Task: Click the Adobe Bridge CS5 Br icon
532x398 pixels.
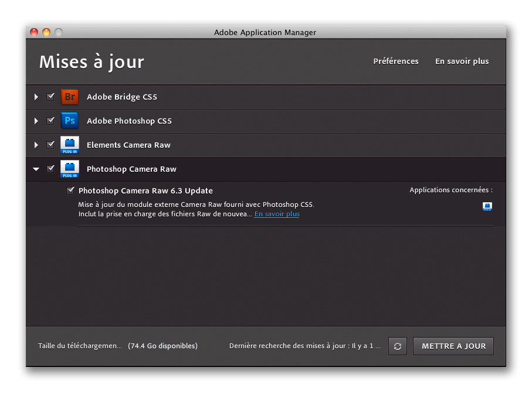Action: tap(70, 97)
